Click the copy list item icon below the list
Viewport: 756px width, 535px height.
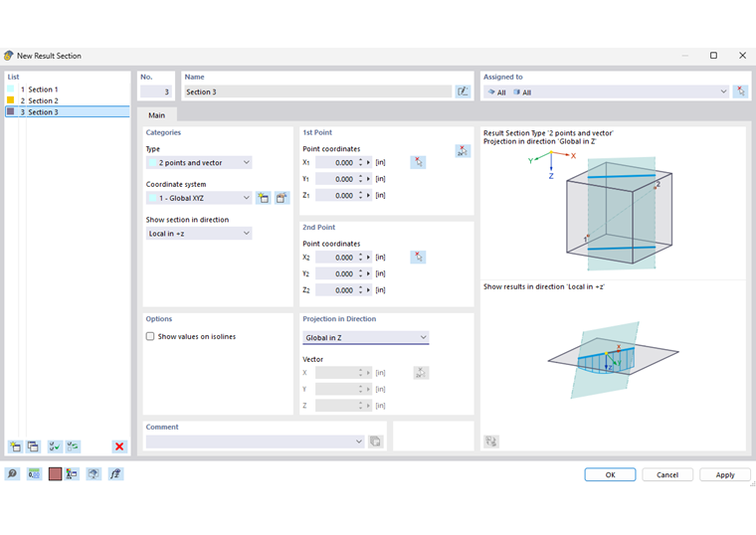click(x=33, y=446)
